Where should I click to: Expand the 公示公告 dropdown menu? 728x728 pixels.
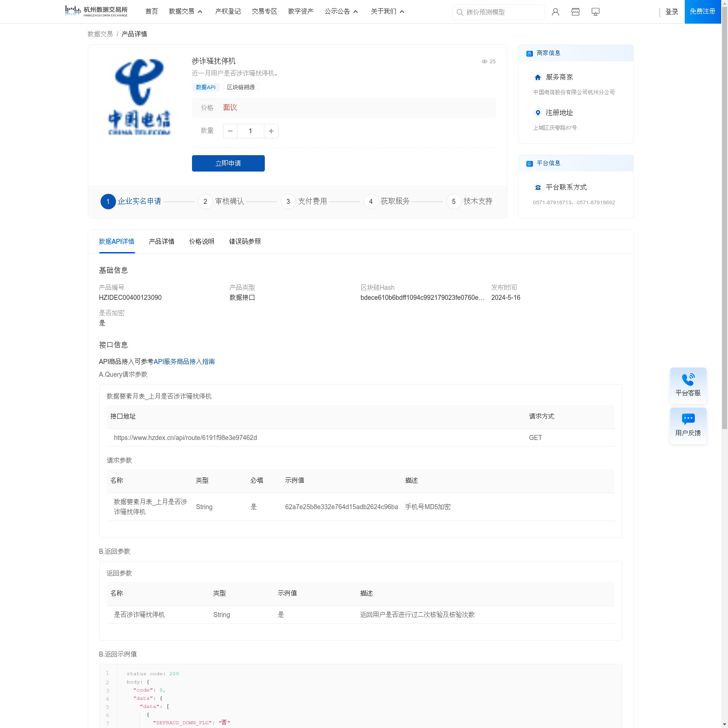pyautogui.click(x=341, y=11)
